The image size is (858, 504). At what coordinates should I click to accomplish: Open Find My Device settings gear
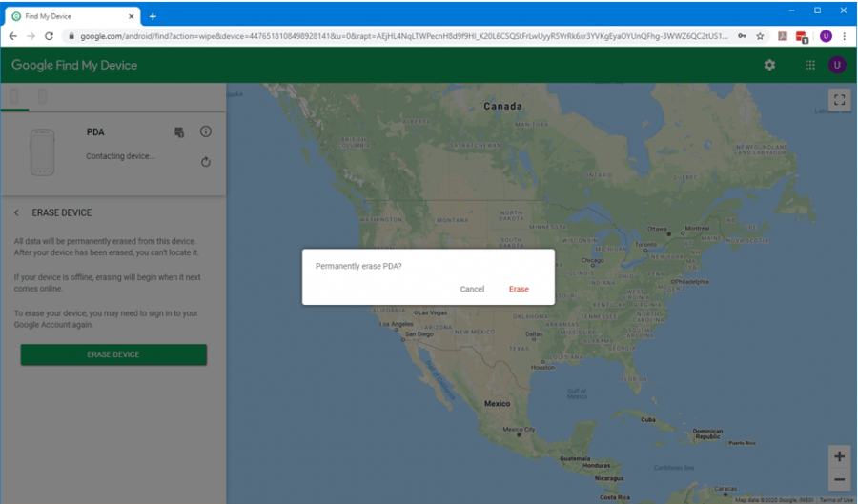pos(769,65)
